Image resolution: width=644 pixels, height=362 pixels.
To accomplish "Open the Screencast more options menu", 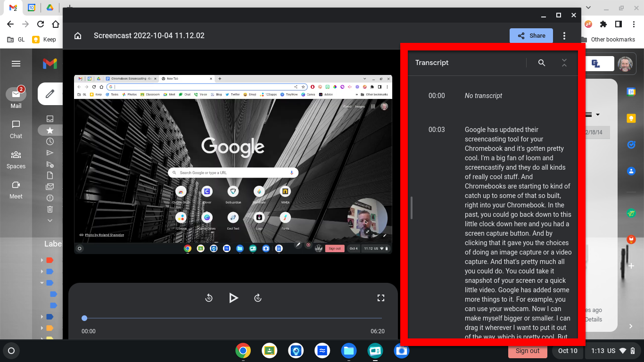I will point(564,36).
